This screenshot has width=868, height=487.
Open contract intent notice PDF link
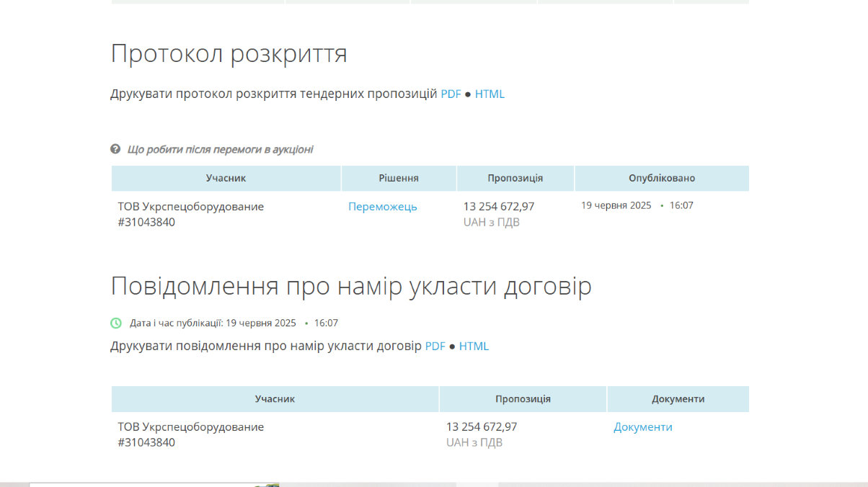pyautogui.click(x=435, y=346)
